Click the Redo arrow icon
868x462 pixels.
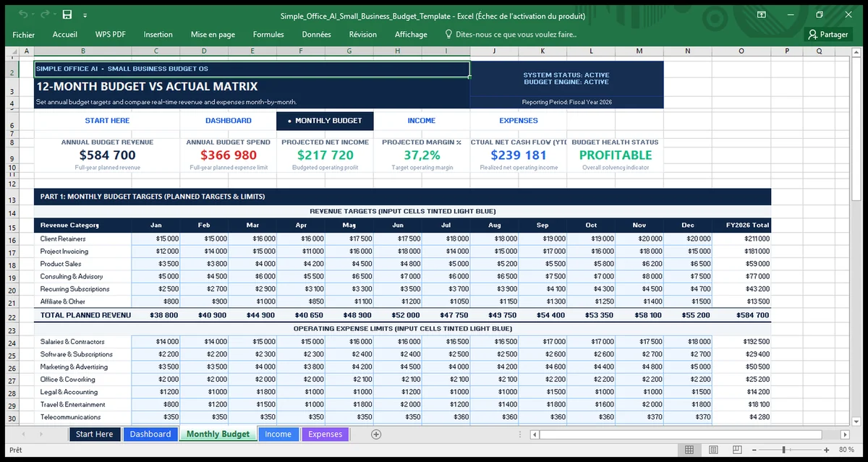(45, 14)
